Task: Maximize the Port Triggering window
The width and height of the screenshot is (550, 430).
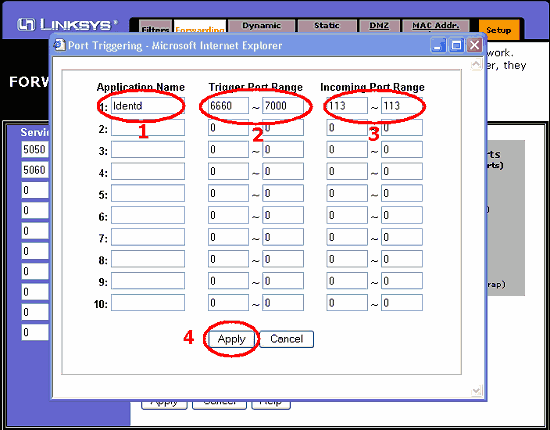Action: [456, 45]
